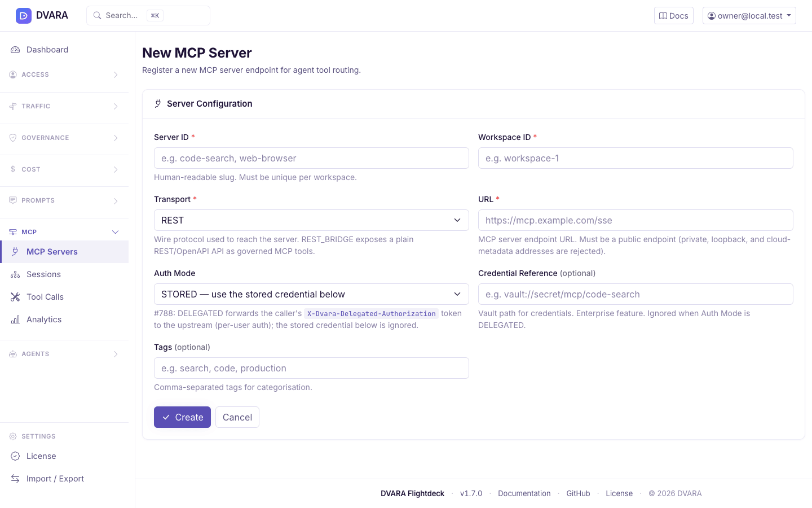Click the Dashboard gauge icon
Screen dimensions: 812x508
pos(15,50)
